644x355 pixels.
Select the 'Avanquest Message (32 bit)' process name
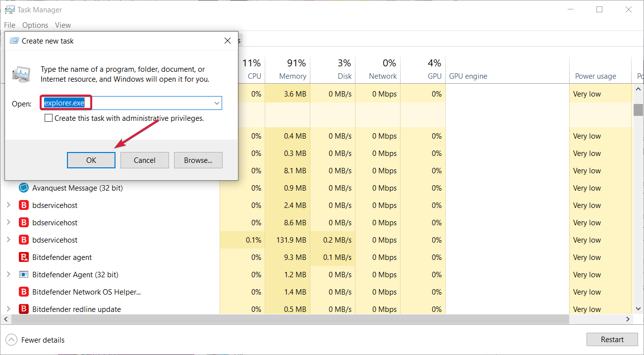pyautogui.click(x=77, y=188)
